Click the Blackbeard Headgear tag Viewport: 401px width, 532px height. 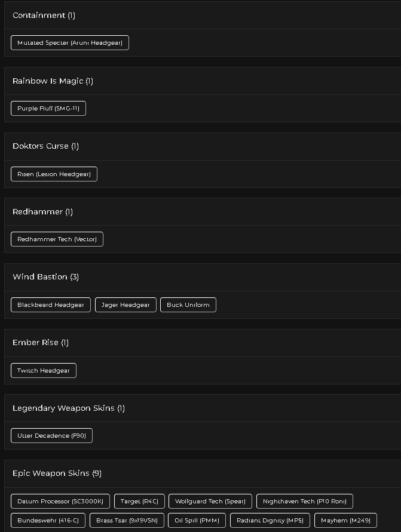click(51, 305)
